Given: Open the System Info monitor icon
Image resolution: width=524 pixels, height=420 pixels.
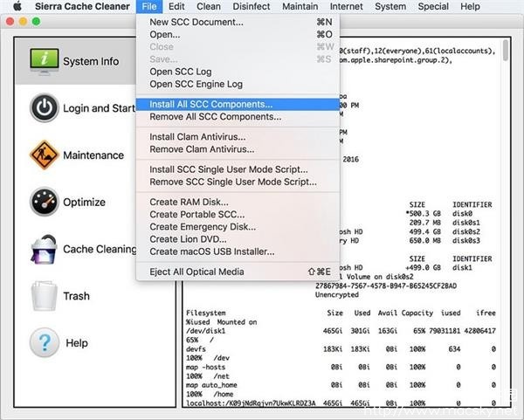Looking at the screenshot, I should 45,61.
